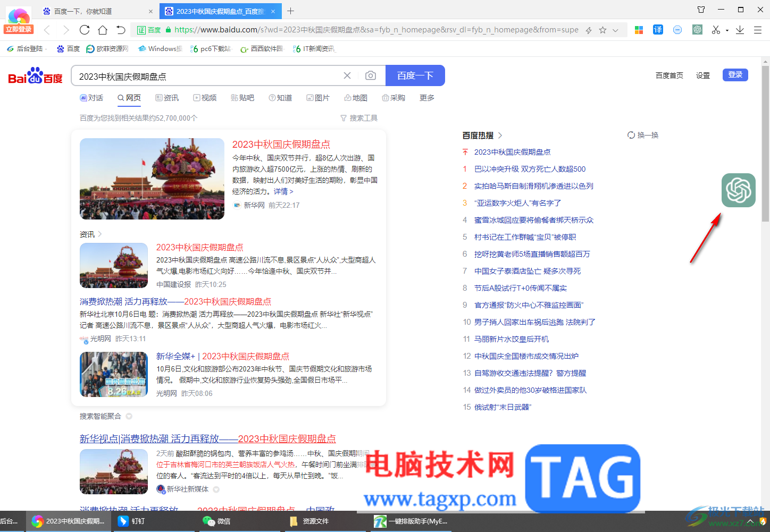This screenshot has height=532, width=770.
Task: Open the 微信 taskbar item
Action: [x=216, y=521]
